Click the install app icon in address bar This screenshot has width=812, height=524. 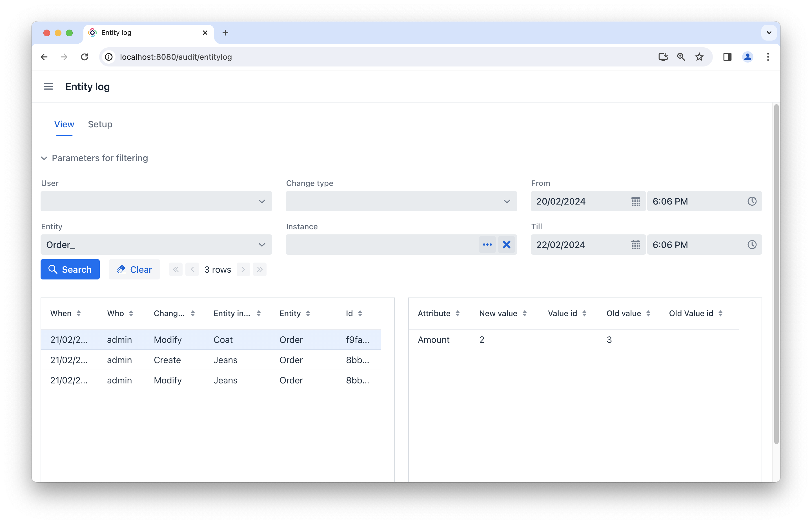point(663,57)
